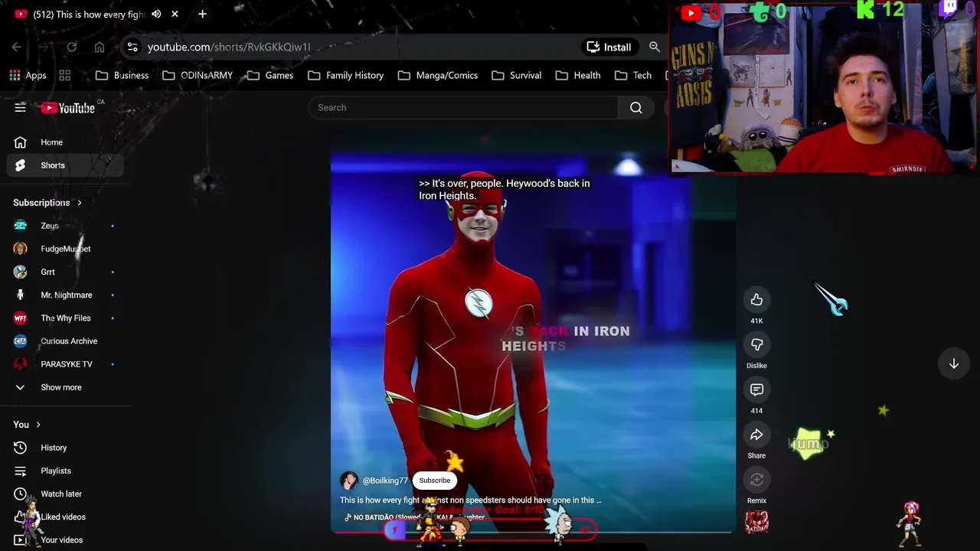Click the tab groups grid icon

65,75
